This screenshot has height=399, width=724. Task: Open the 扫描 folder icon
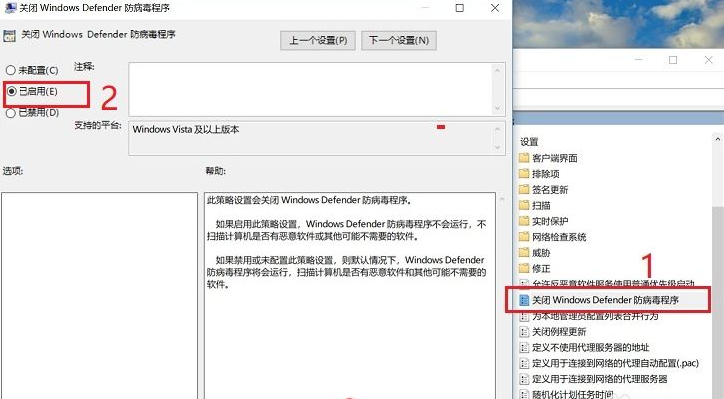tap(524, 205)
